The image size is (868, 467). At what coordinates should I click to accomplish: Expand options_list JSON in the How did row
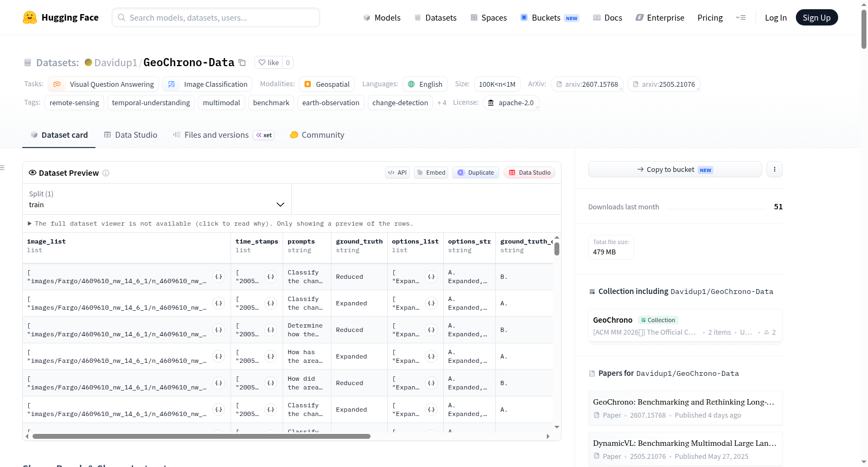pyautogui.click(x=431, y=383)
